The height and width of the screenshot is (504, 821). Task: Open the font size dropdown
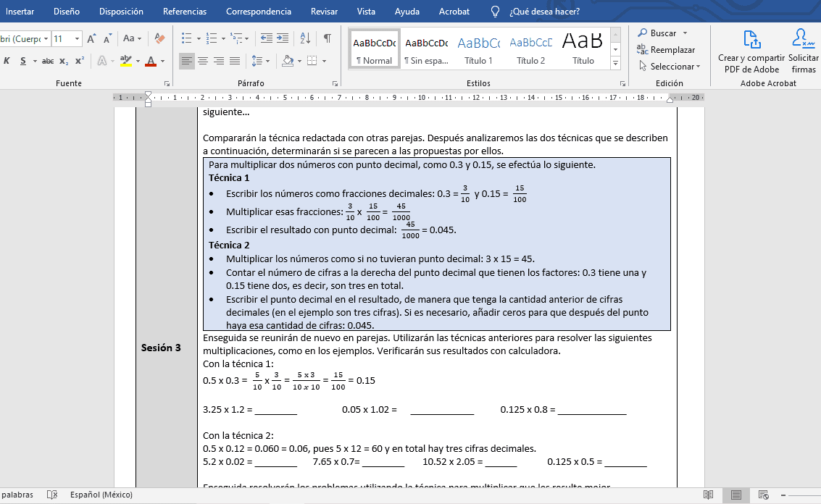[x=77, y=38]
